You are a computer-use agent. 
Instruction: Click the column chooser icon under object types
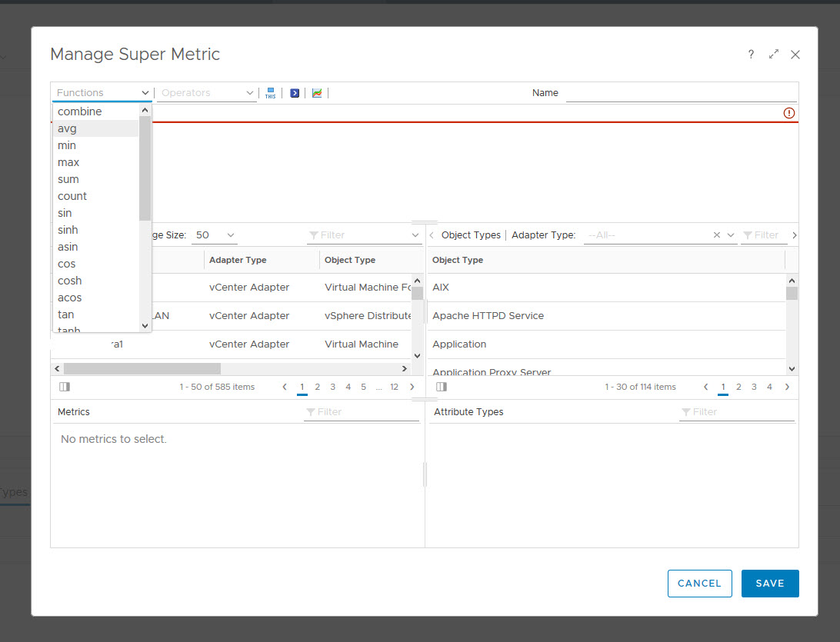click(x=442, y=387)
